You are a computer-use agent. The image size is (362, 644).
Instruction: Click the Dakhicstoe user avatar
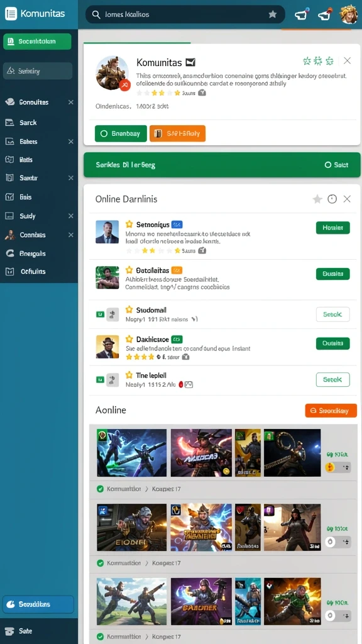107,347
